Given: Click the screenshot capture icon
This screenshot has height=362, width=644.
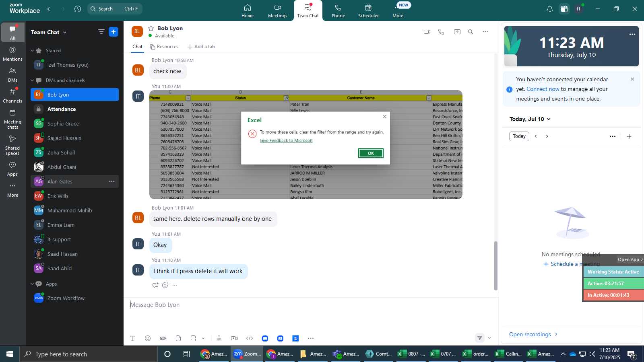Looking at the screenshot, I should (x=194, y=338).
